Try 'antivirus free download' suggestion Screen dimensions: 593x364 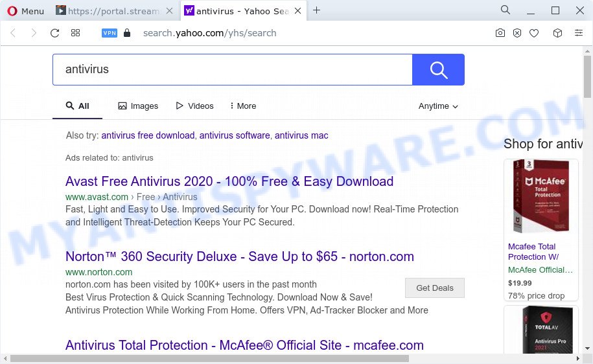[x=148, y=135]
